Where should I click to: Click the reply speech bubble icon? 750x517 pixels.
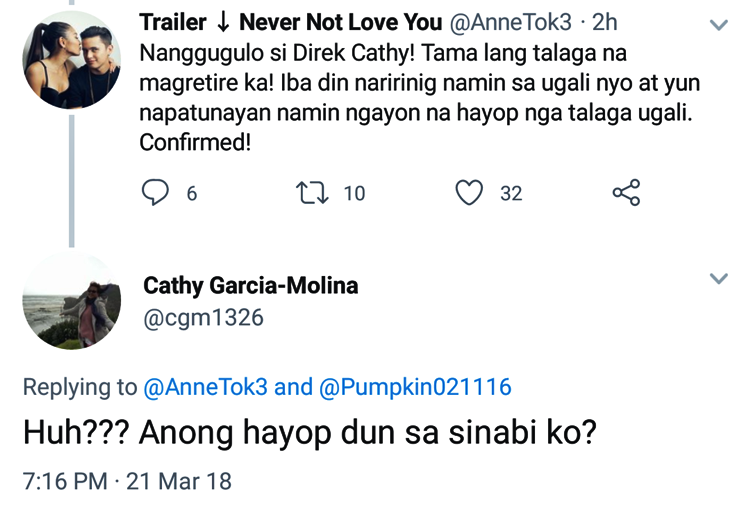[x=154, y=192]
